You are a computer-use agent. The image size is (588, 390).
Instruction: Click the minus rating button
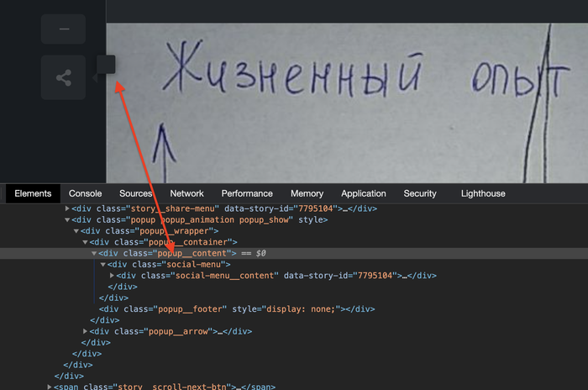pyautogui.click(x=63, y=29)
